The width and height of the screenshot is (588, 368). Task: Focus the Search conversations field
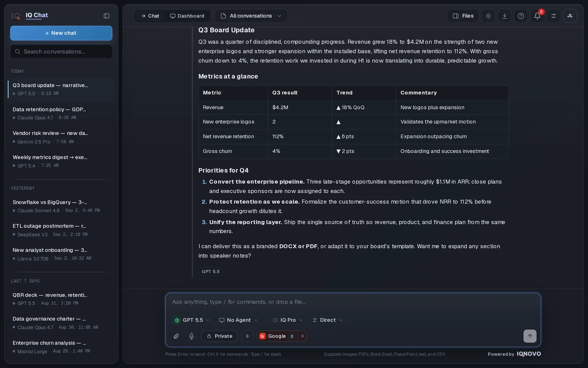[61, 52]
